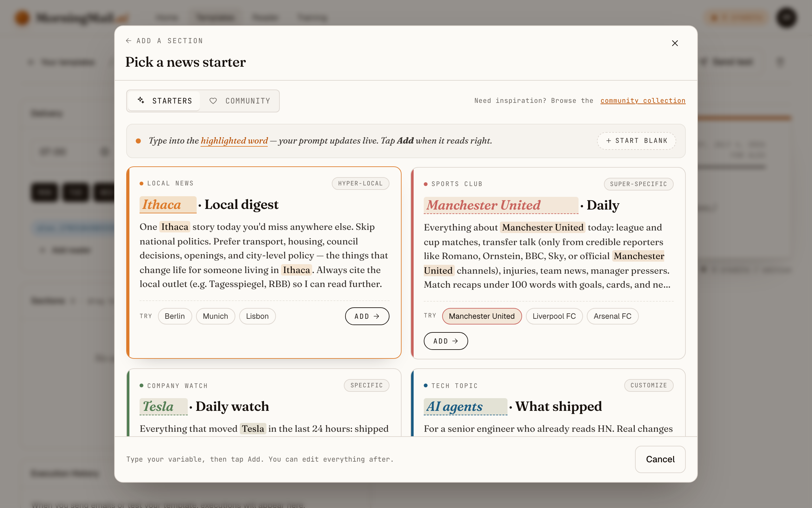Click the 'Type your variable, then tap Add' footer note
Image resolution: width=812 pixels, height=508 pixels.
[260, 459]
